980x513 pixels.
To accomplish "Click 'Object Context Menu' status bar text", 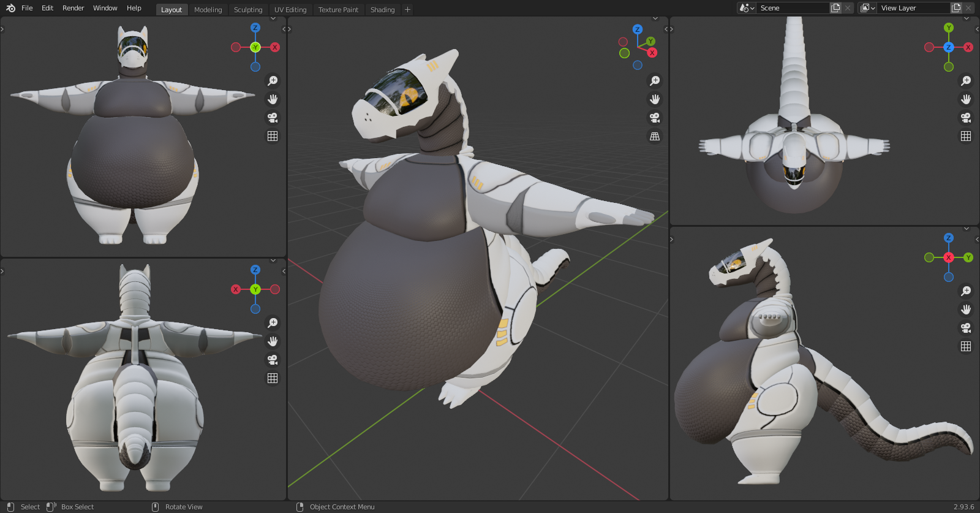I will tap(342, 507).
